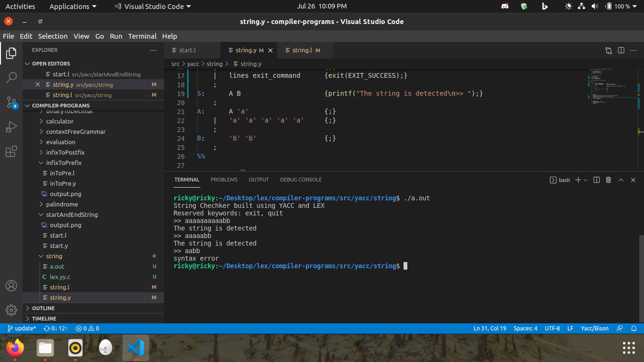Open the Selection menu
The width and height of the screenshot is (644, 362).
[x=53, y=36]
